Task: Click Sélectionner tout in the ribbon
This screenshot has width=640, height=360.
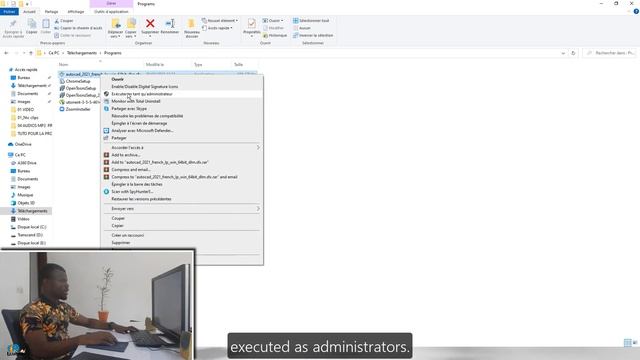Action: click(x=311, y=21)
